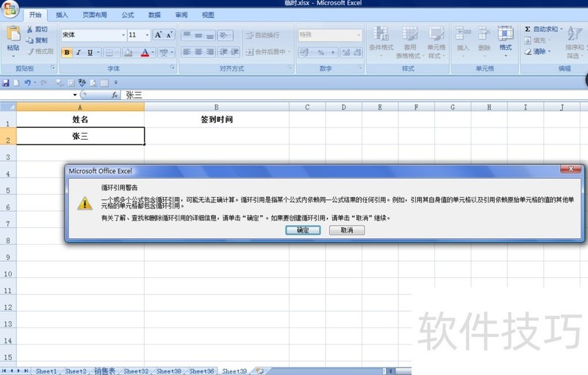Screen dimensions: 588x375
Task: Center text horizontally in cell
Action: [x=198, y=51]
